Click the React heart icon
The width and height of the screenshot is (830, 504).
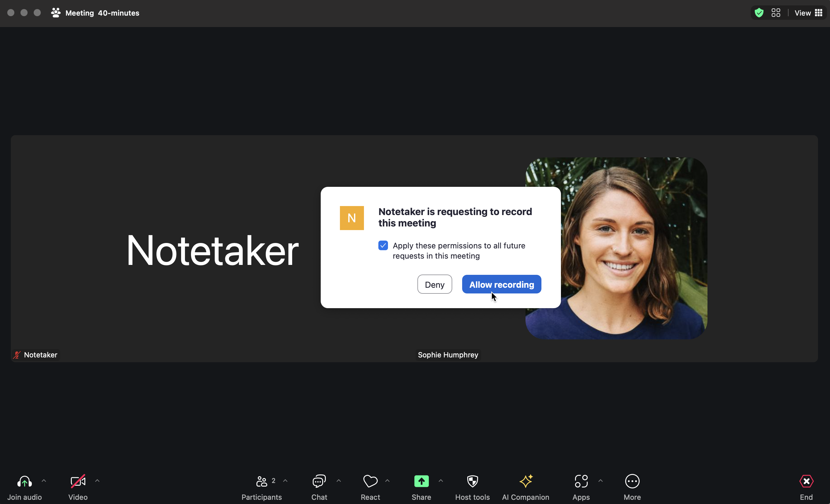click(x=370, y=481)
